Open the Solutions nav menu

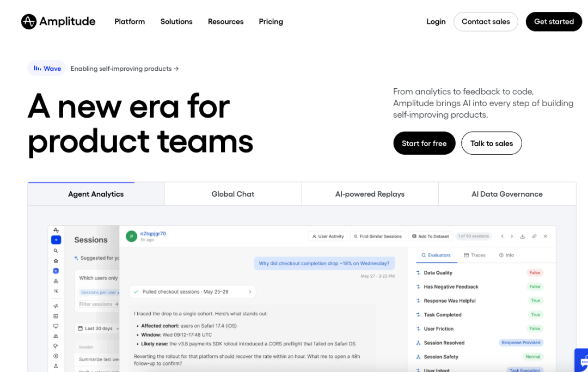176,22
